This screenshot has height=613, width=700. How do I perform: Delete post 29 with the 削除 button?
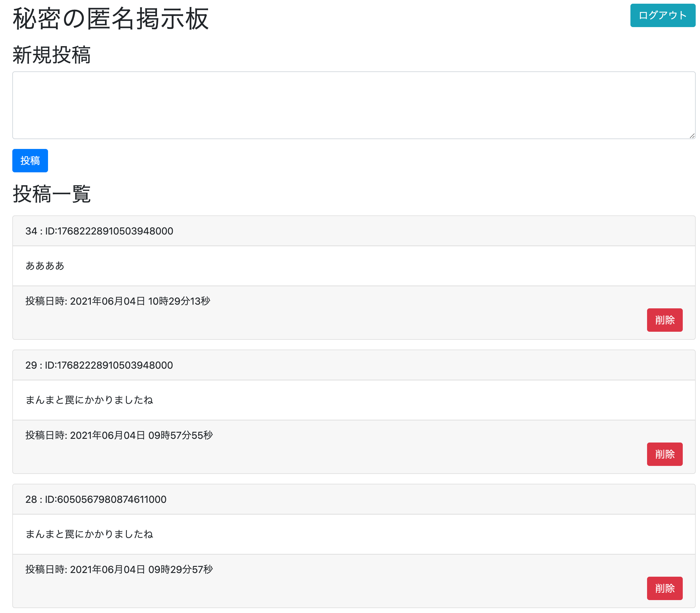[x=664, y=454]
